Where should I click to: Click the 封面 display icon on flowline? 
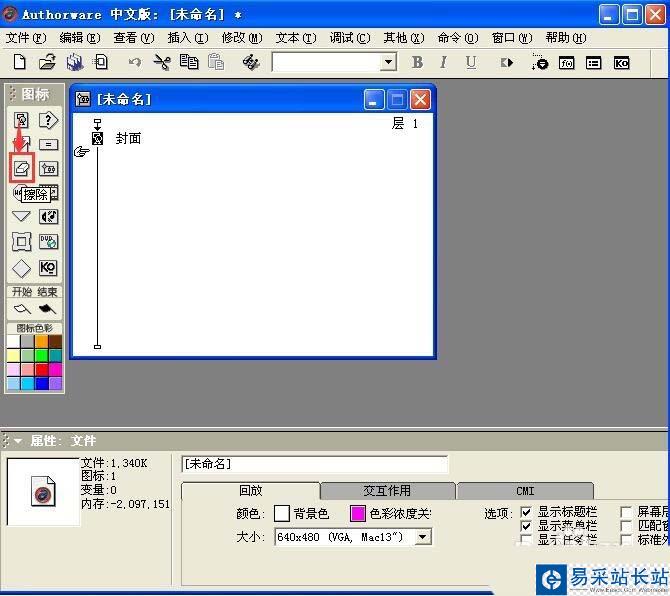[x=97, y=138]
